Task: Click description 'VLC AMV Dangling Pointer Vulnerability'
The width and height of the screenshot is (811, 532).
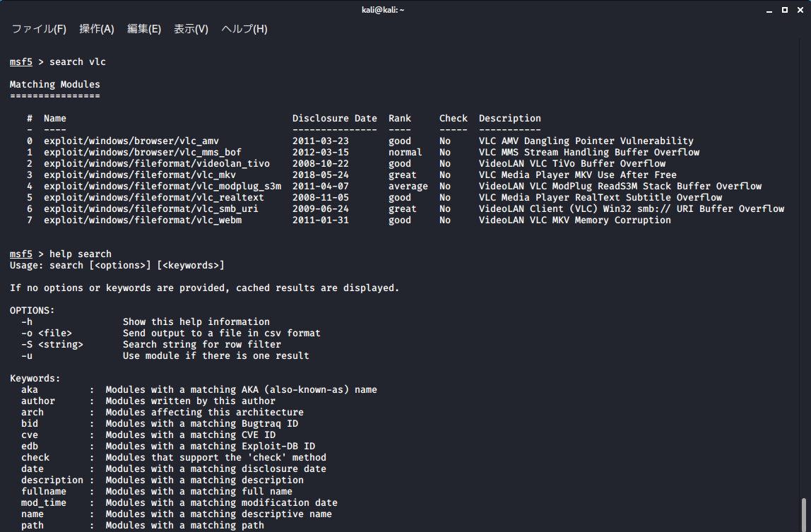Action: pyautogui.click(x=586, y=141)
